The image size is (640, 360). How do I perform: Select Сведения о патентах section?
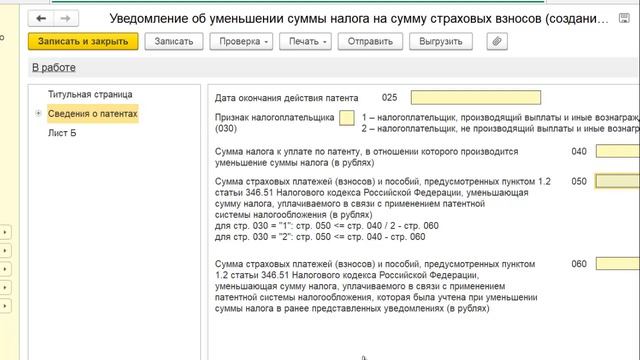pyautogui.click(x=93, y=113)
